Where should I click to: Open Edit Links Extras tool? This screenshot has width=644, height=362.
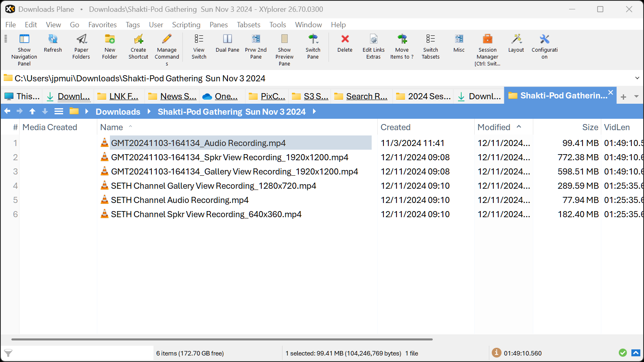[374, 46]
